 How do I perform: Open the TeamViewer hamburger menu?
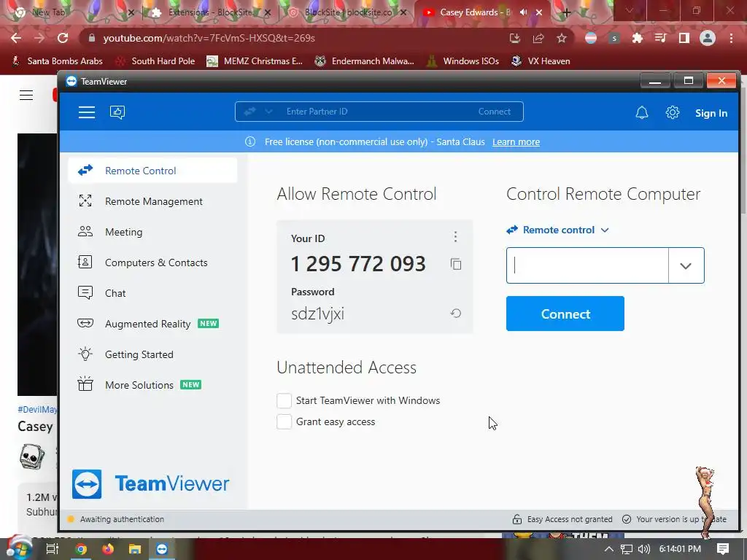coord(87,112)
